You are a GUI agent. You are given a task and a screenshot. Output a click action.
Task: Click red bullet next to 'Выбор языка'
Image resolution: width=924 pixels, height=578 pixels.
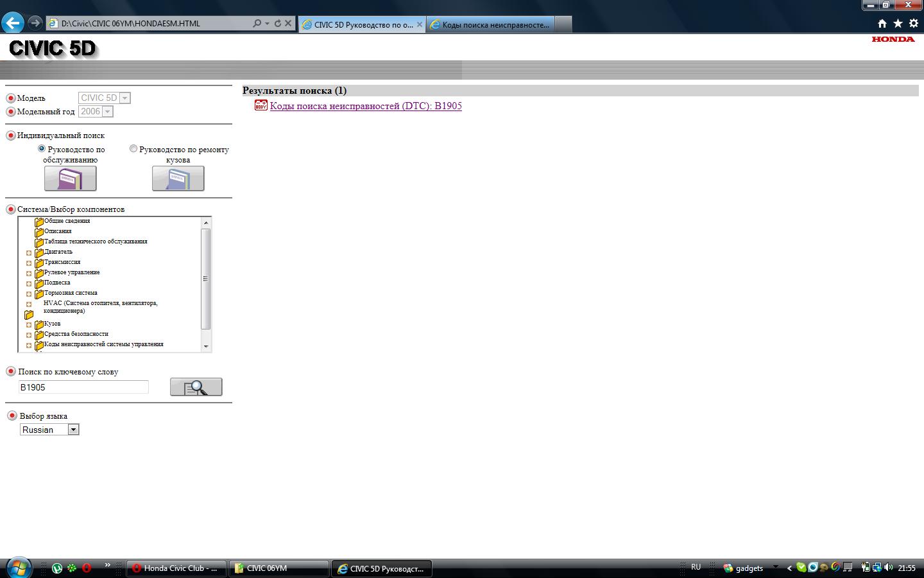pos(12,416)
